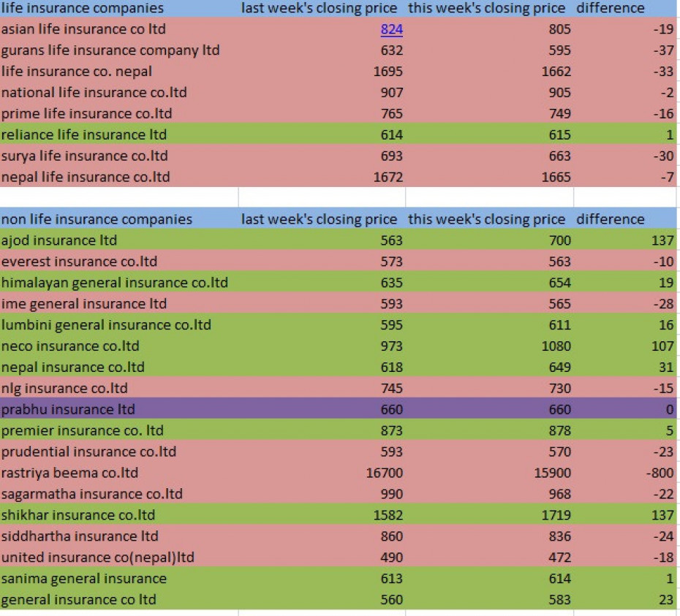
Task: Click the 'life insurance co. nepal' cell
Action: pos(119,71)
